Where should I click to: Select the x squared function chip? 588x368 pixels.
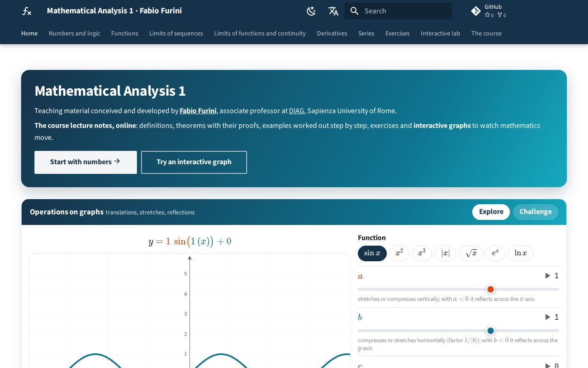[x=399, y=253]
